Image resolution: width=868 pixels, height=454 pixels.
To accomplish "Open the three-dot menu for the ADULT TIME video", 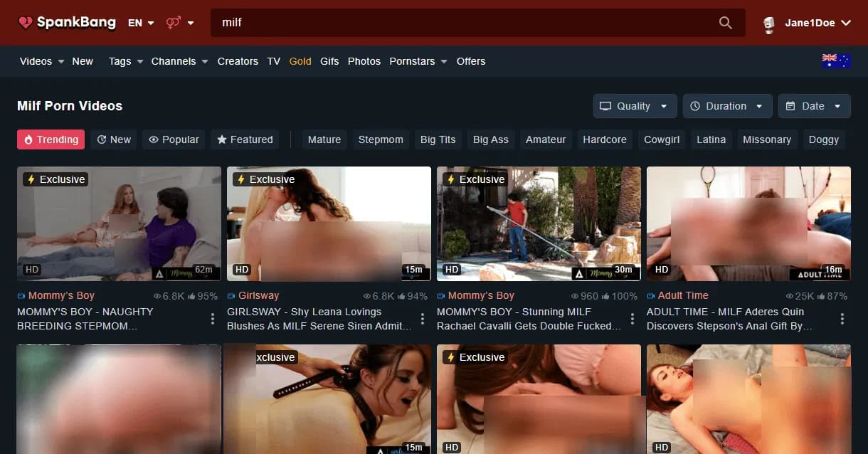I will [842, 319].
